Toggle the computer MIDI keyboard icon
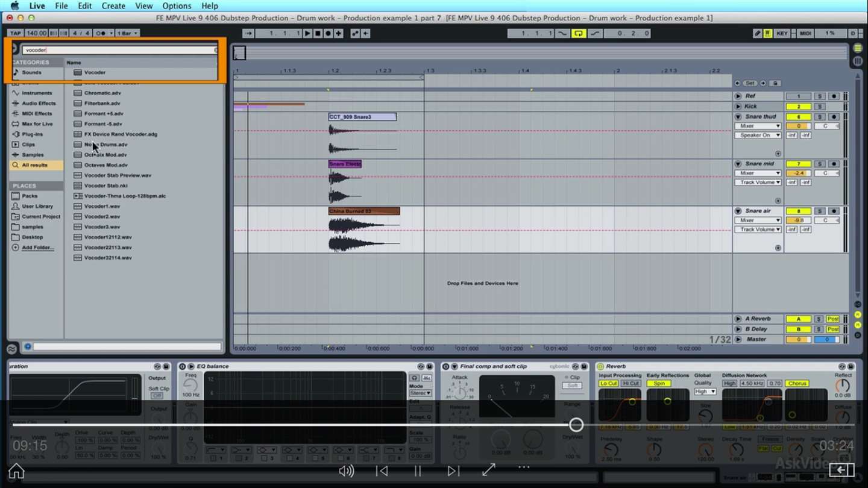Image resolution: width=868 pixels, height=488 pixels. [x=767, y=33]
